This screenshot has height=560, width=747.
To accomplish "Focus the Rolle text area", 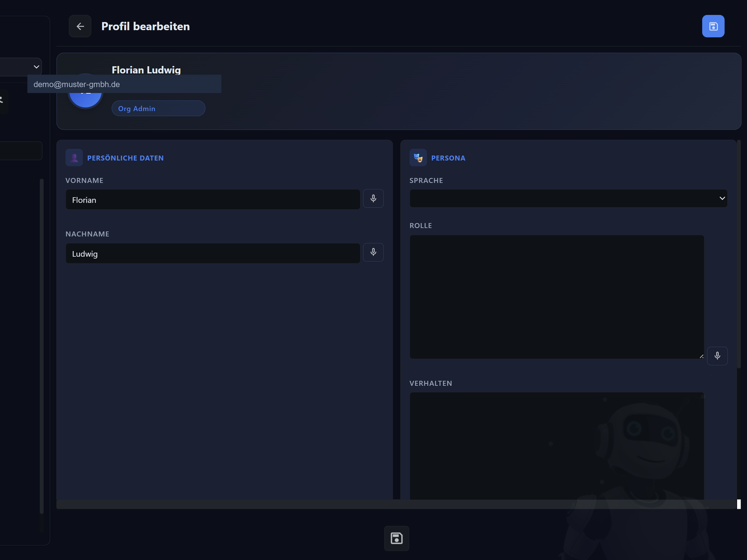I will (557, 297).
